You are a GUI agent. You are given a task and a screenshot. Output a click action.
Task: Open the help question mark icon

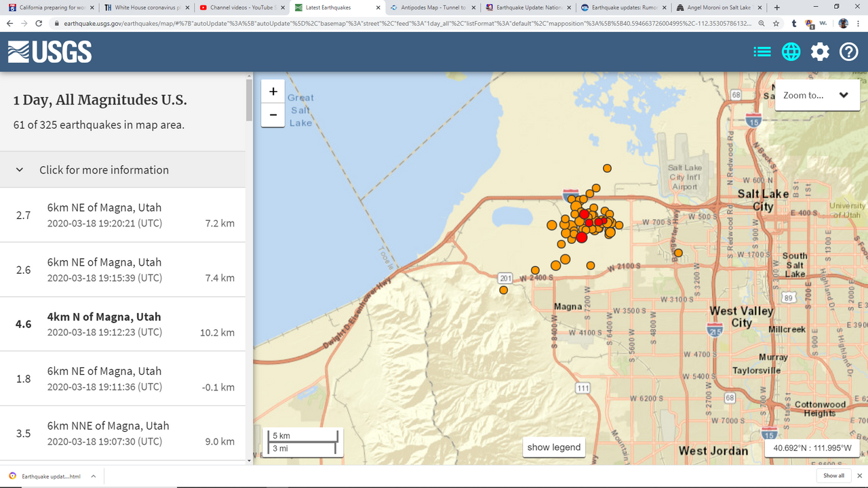click(849, 52)
